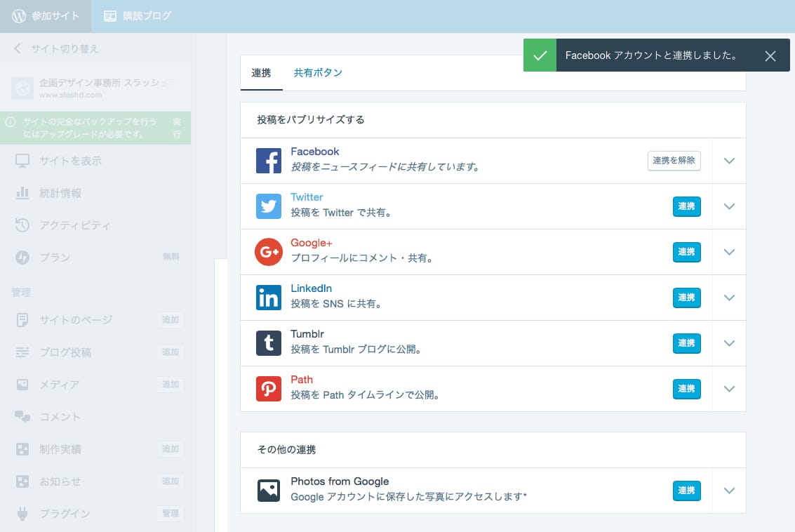Screen dimensions: 795x532
Task: Click 追加 next to お知らせ
Action: (x=171, y=481)
